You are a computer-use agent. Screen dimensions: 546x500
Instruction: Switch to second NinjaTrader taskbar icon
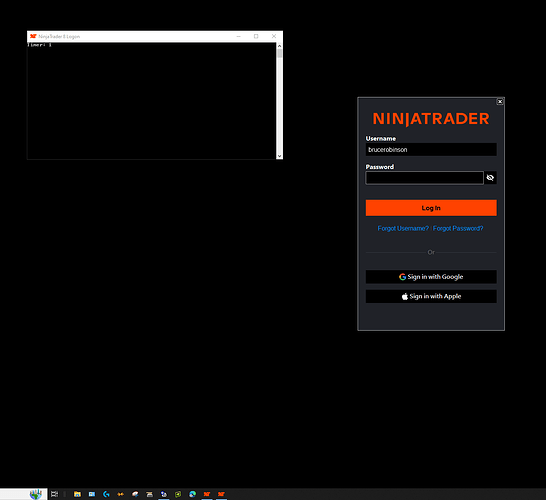221,494
